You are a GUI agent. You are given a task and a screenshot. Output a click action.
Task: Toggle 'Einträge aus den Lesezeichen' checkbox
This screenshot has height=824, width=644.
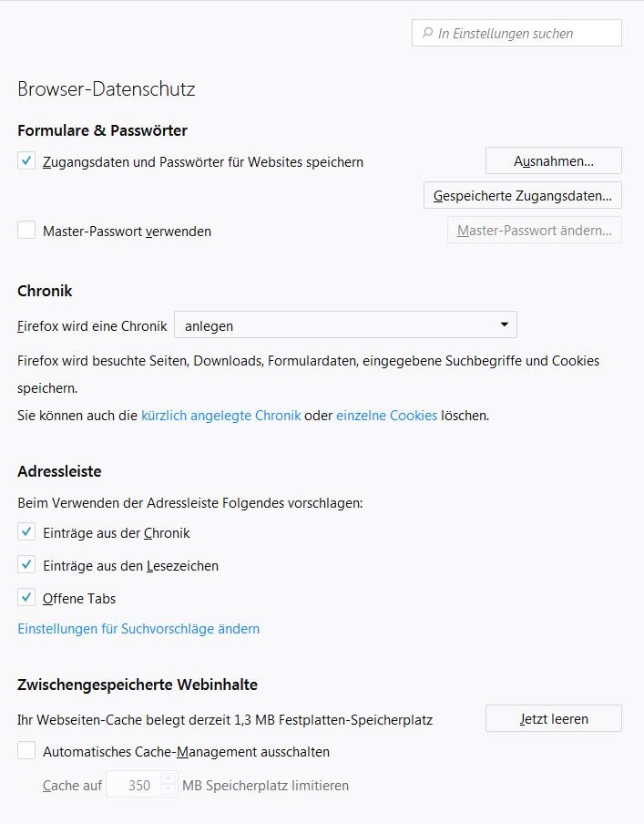(26, 565)
